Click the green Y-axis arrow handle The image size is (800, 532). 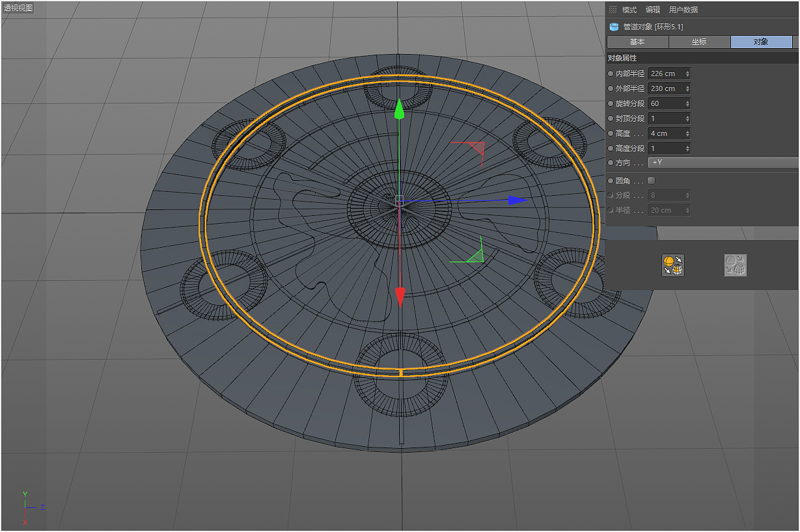click(400, 109)
